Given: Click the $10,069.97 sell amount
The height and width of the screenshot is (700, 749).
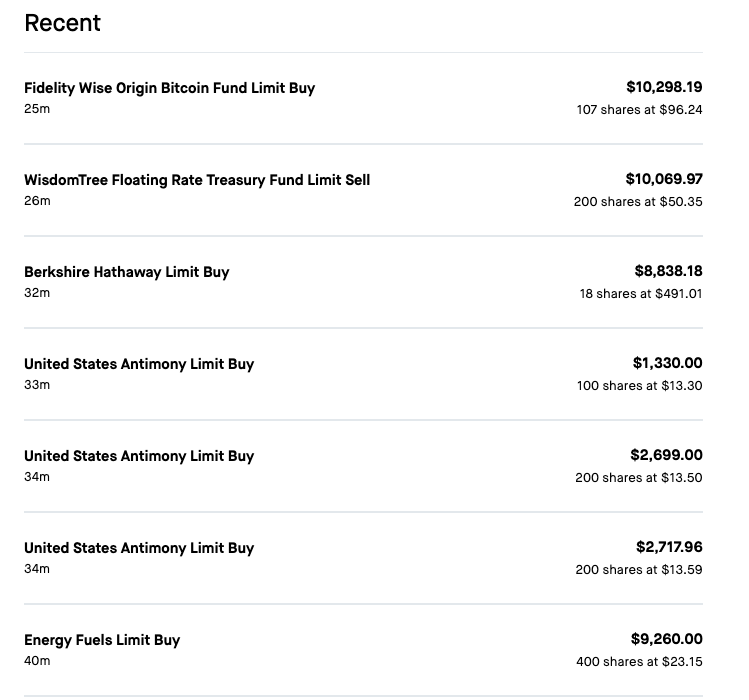Looking at the screenshot, I should tap(664, 179).
